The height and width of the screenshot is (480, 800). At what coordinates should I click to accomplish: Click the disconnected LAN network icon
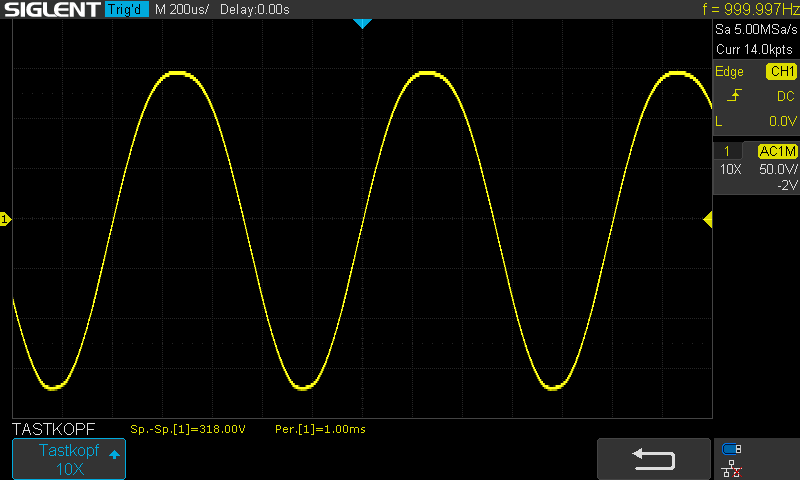[732, 468]
